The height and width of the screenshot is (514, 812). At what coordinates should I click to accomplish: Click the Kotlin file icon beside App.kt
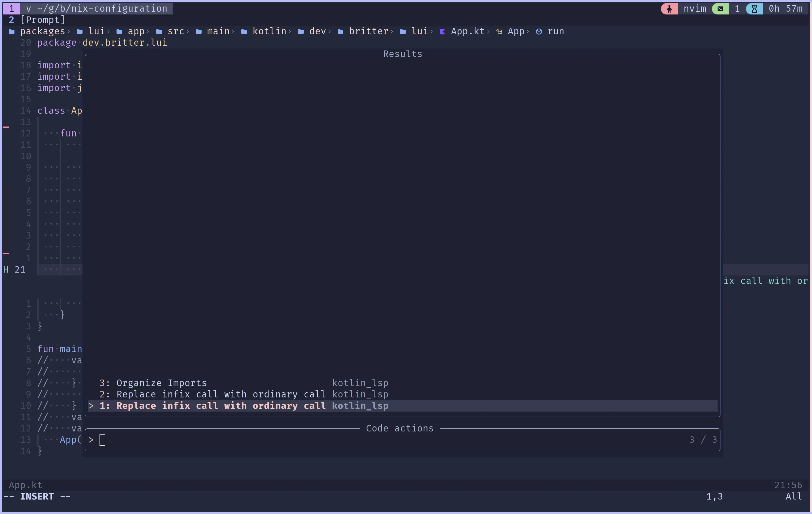(443, 31)
